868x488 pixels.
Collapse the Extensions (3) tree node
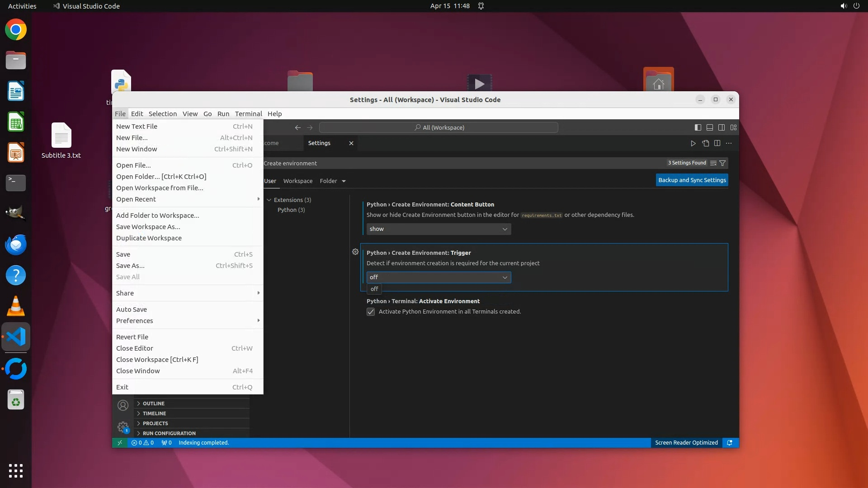269,200
